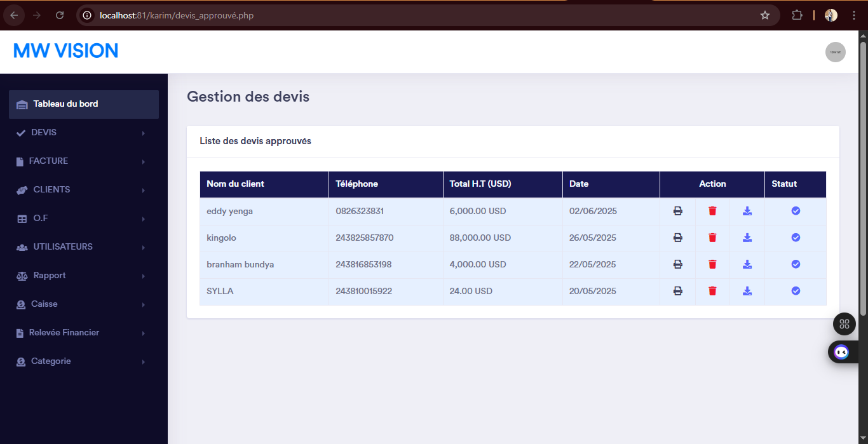868x444 pixels.
Task: Toggle status checkmark for eddy yenga
Action: tap(796, 211)
